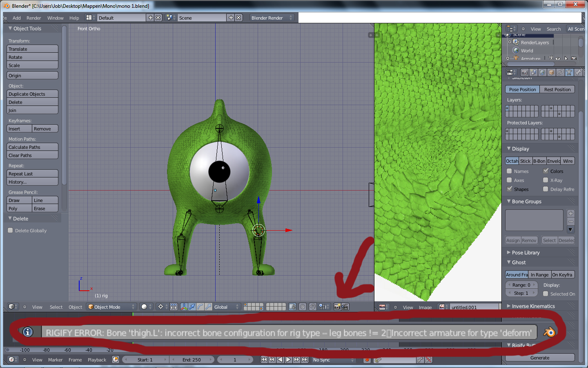Enable the Delete Globally checkbox
This screenshot has height=368, width=588.
click(x=10, y=230)
